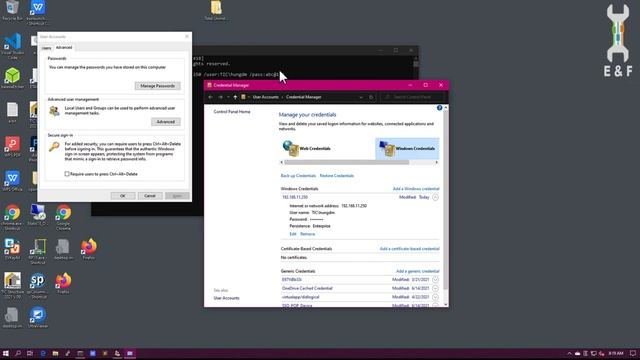Open UltraViewer desktop shortcut

[x=38, y=318]
